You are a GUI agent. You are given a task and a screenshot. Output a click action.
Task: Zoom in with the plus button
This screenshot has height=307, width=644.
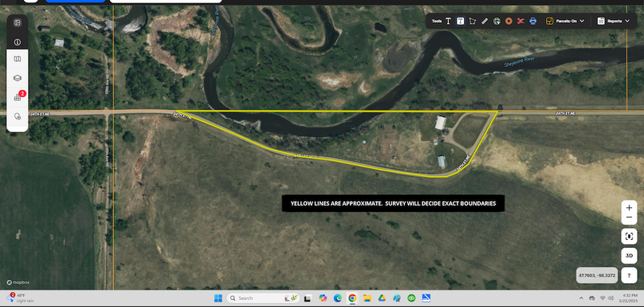coord(629,208)
